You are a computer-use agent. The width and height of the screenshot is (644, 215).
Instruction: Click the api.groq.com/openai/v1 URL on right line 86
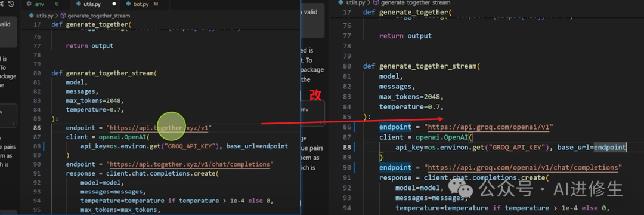[489, 127]
